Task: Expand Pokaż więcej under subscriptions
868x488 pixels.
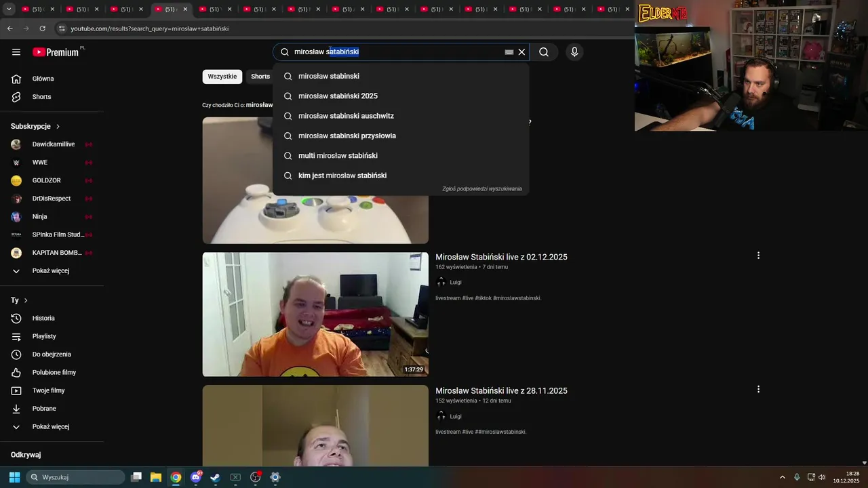Action: (x=52, y=271)
